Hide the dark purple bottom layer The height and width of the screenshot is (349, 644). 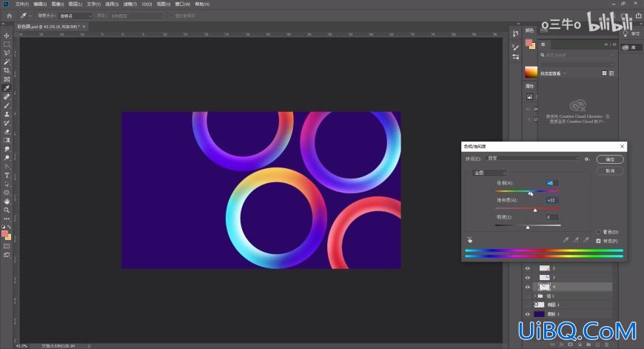(x=528, y=314)
